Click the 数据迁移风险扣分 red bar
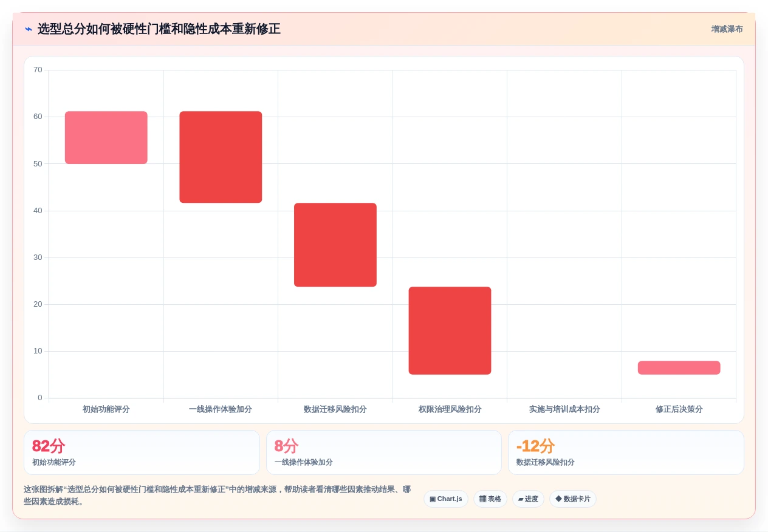 [335, 245]
